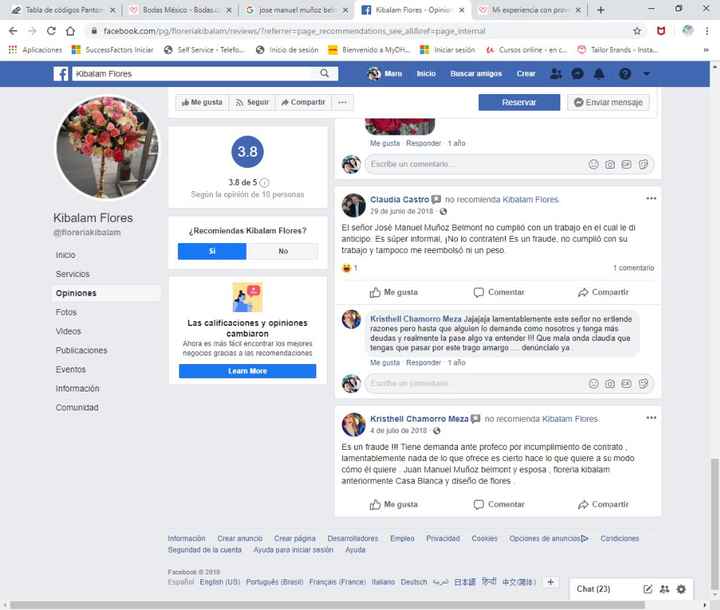The width and height of the screenshot is (720, 610).
Task: Open the 1 comentario link
Action: (633, 268)
